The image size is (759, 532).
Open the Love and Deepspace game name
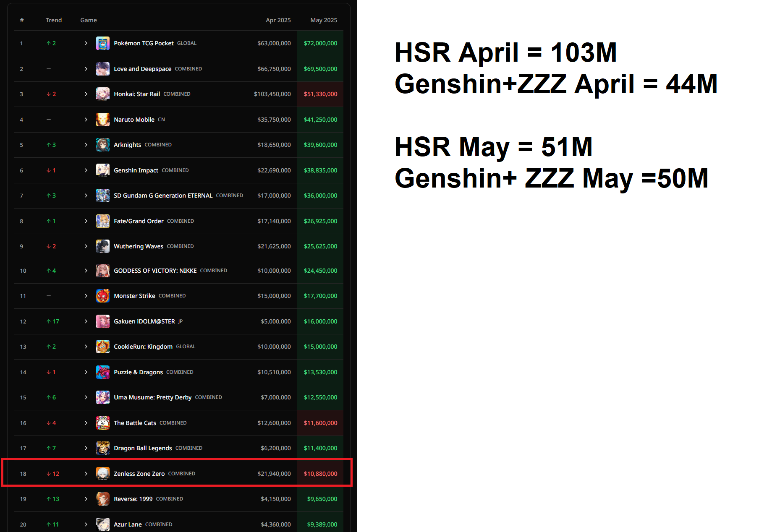[x=143, y=69]
